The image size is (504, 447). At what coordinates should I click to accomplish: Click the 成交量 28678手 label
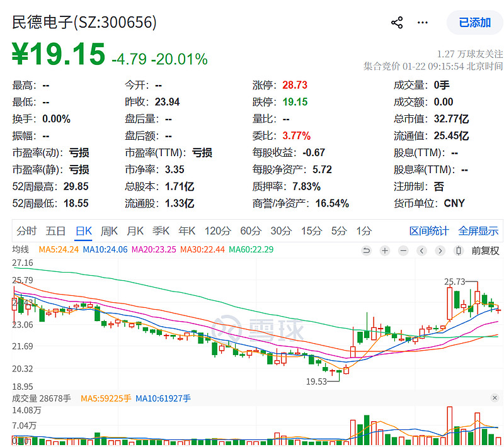click(x=42, y=399)
